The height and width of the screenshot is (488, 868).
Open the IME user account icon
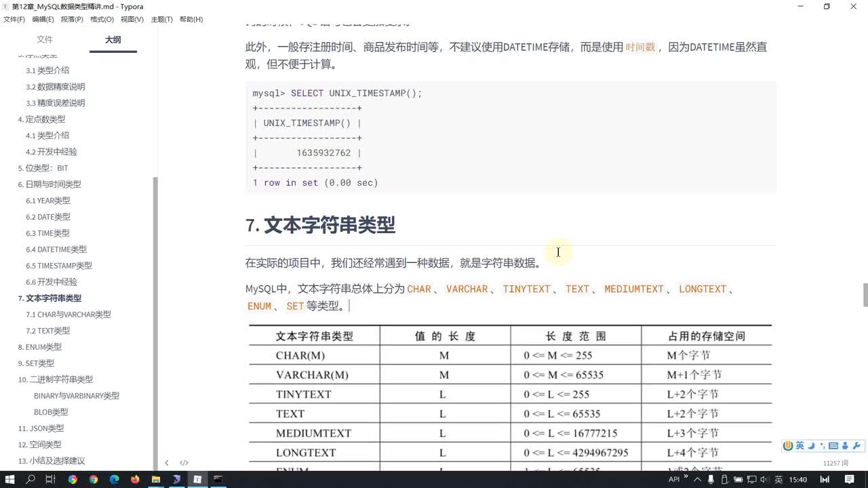tap(845, 446)
